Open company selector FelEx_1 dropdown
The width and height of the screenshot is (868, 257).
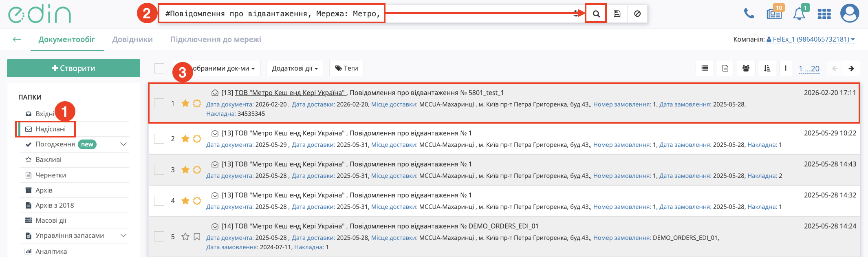tap(811, 39)
